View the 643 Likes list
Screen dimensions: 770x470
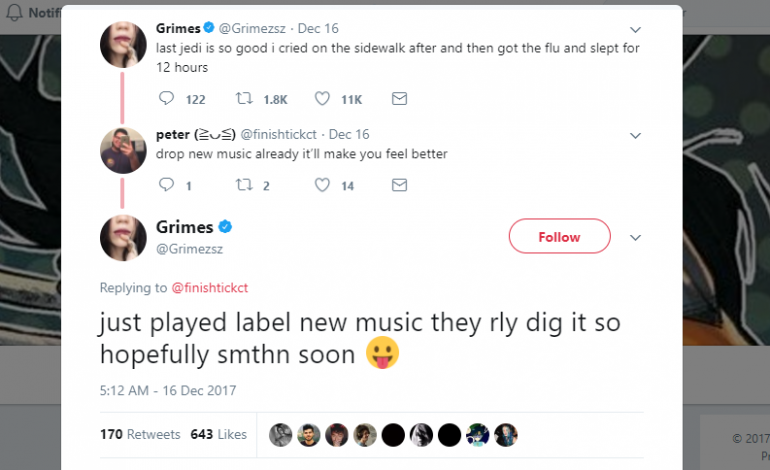coord(219,435)
